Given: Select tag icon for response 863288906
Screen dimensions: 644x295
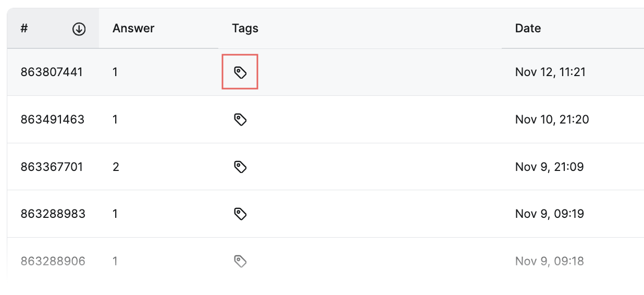Looking at the screenshot, I should tap(240, 261).
